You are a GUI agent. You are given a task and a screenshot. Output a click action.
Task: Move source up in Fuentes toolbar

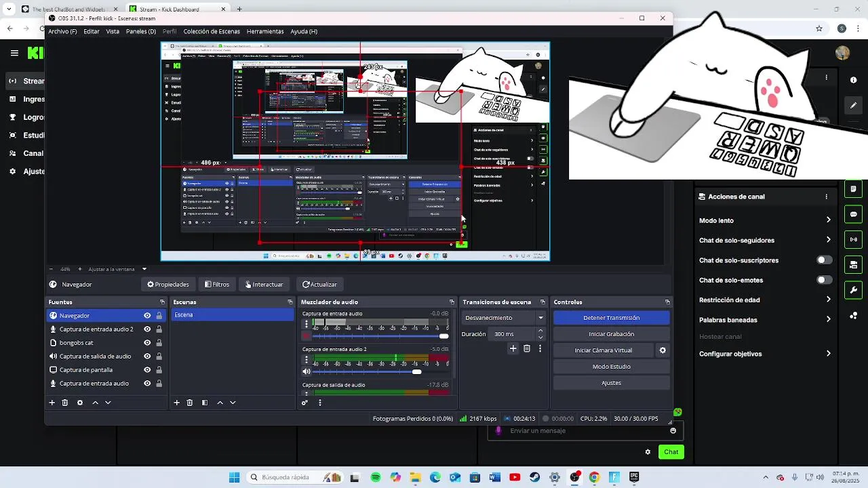click(95, 403)
